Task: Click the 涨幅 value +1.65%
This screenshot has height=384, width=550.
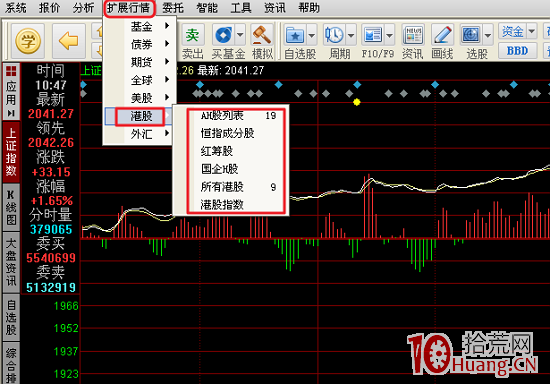Action: 52,201
